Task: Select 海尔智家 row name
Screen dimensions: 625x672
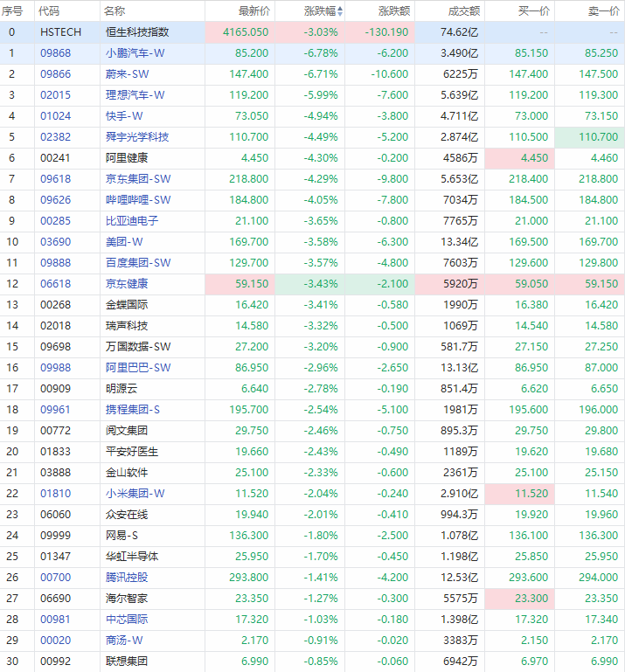Action: 127,599
